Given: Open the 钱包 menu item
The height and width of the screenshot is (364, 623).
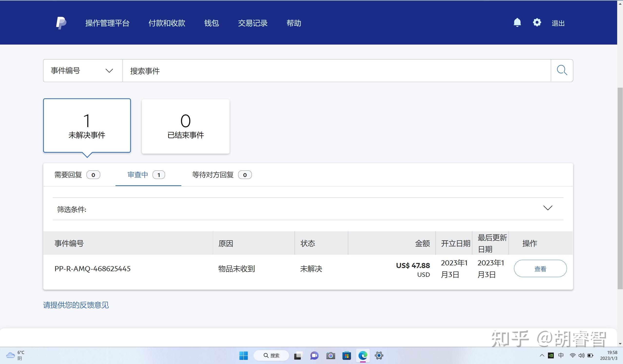Looking at the screenshot, I should point(211,23).
